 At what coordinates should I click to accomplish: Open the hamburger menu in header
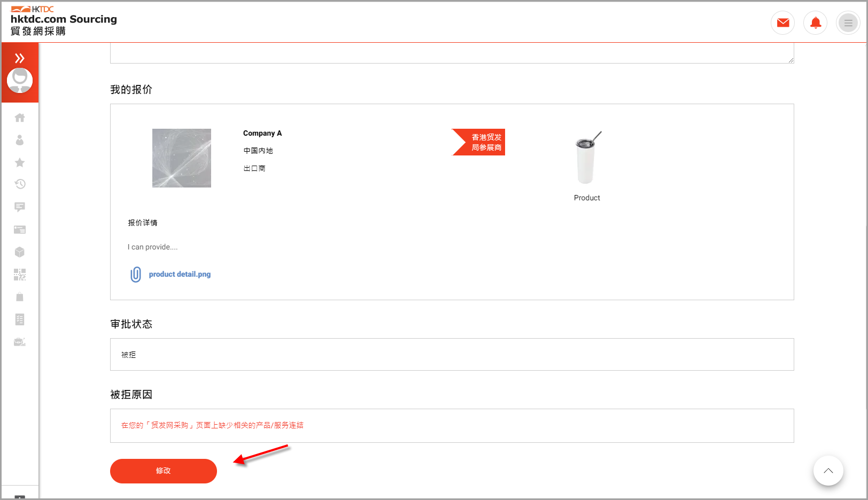pos(848,23)
